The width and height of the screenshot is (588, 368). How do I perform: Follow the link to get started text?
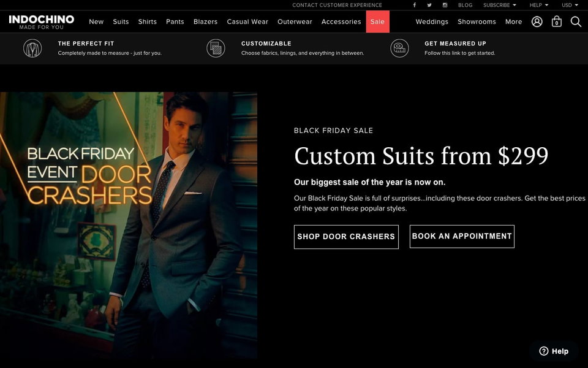click(x=460, y=53)
